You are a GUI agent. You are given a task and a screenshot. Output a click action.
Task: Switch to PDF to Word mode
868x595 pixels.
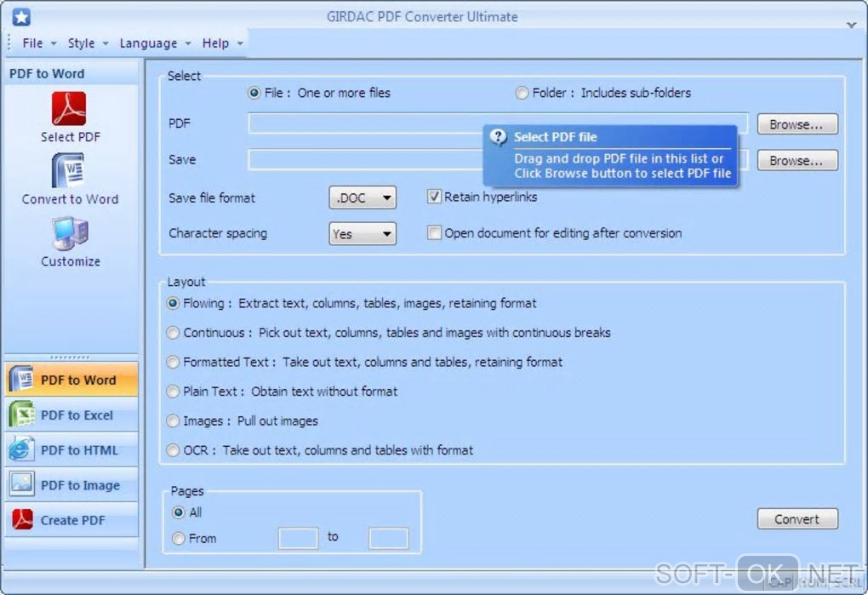tap(71, 380)
